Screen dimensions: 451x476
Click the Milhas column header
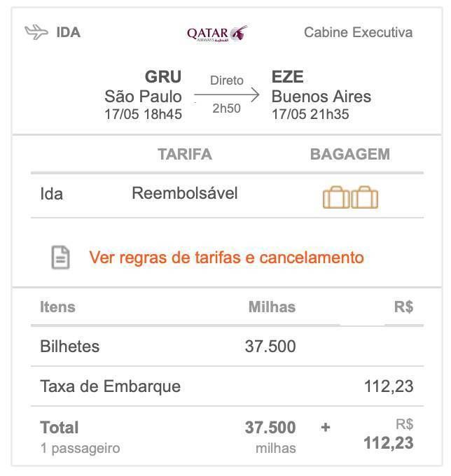(272, 307)
